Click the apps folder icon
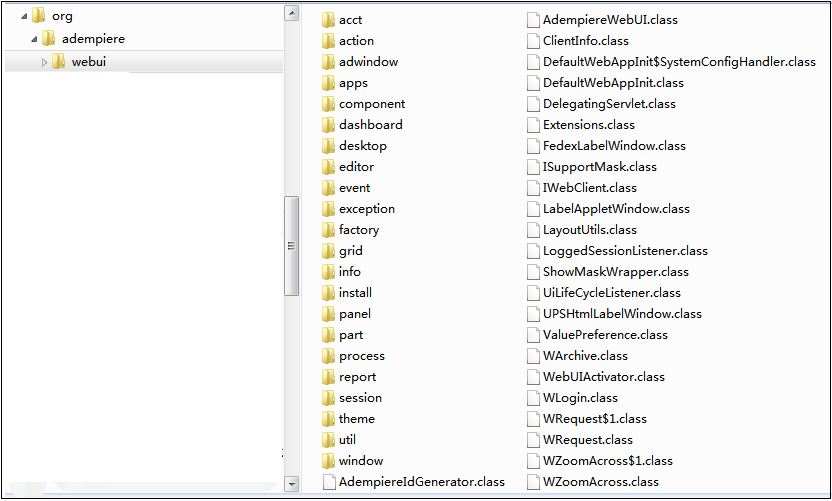 point(328,83)
